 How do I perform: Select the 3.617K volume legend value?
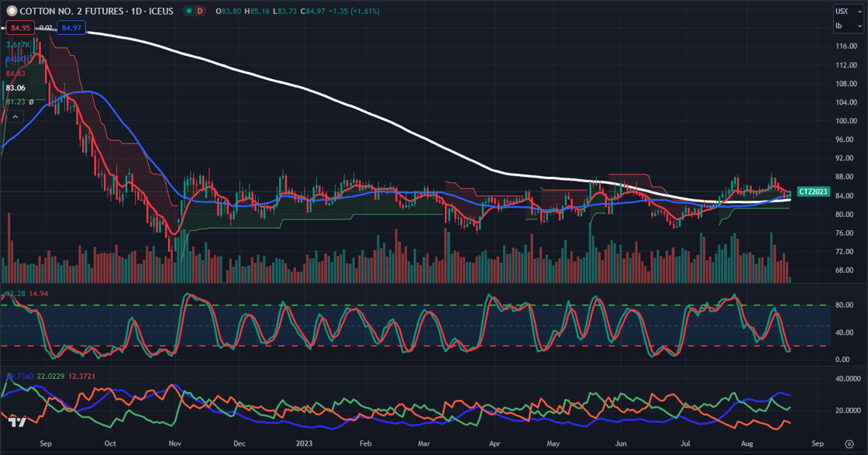18,45
